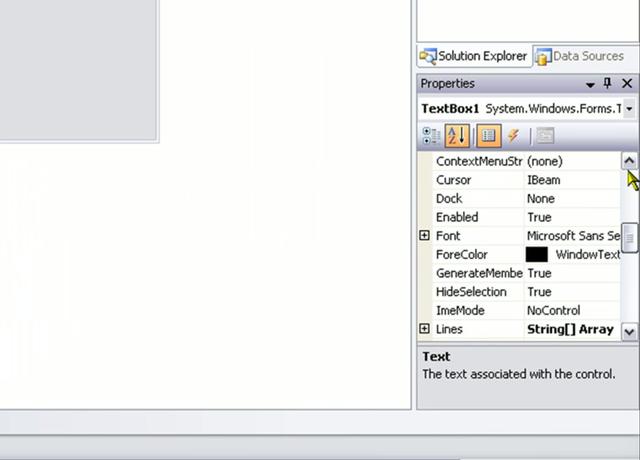Click the (none) ContextMenuStrip value
Viewport: 640px width, 460px height.
pyautogui.click(x=544, y=161)
